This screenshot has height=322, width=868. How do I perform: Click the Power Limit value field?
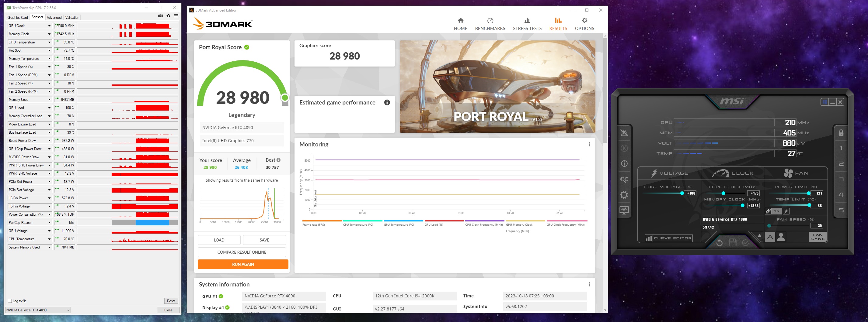817,193
